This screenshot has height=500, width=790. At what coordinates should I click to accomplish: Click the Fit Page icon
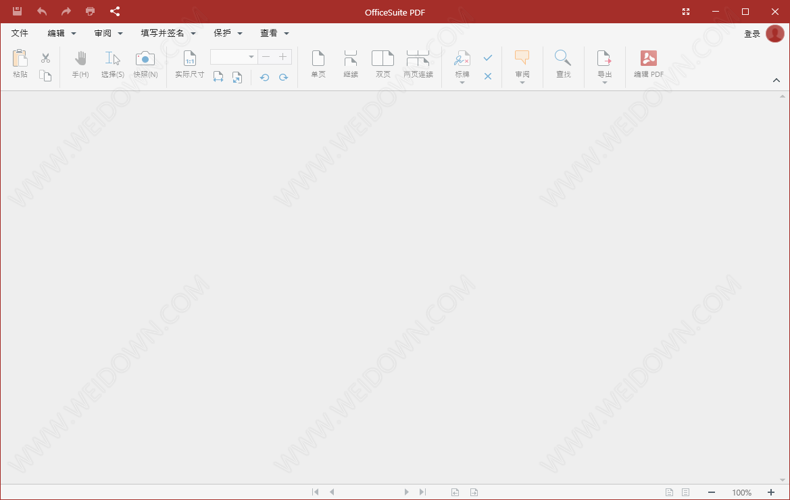(x=237, y=77)
